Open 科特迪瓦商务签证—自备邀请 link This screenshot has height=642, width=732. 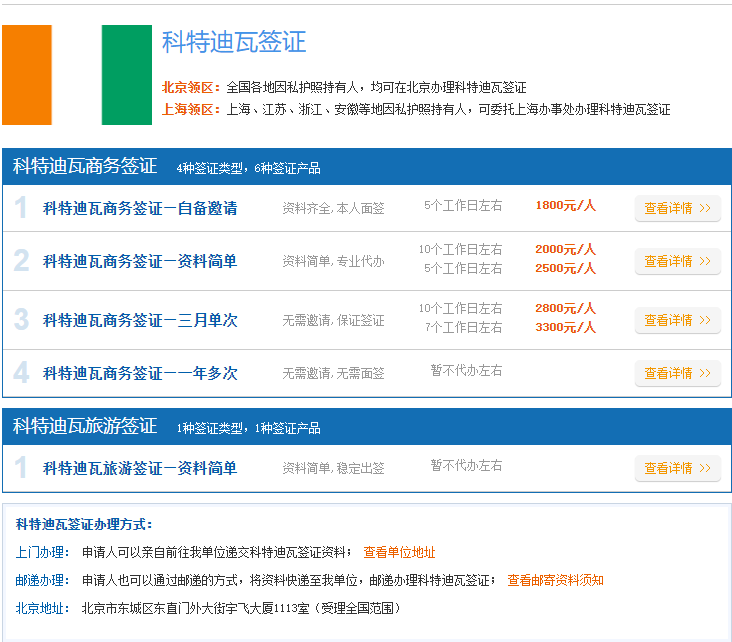[x=140, y=208]
